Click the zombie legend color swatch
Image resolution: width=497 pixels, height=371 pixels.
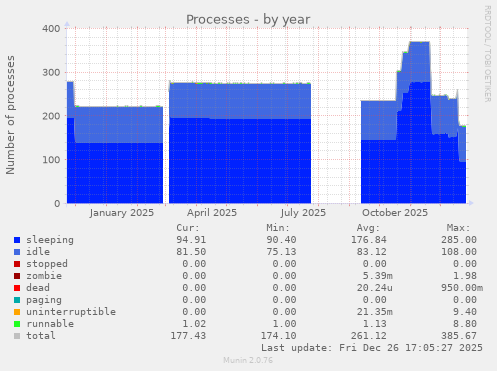pyautogui.click(x=17, y=276)
